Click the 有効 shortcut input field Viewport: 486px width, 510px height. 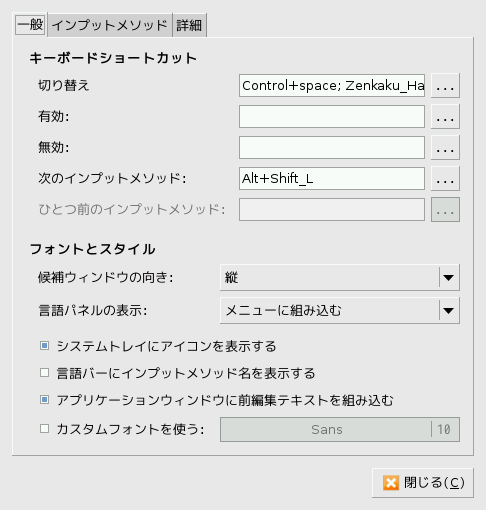(x=332, y=117)
